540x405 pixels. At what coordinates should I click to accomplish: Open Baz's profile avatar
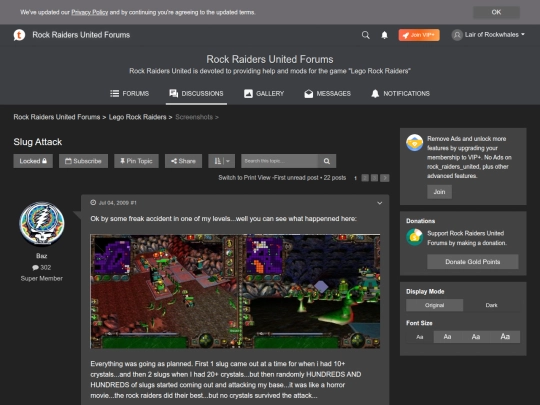(42, 224)
